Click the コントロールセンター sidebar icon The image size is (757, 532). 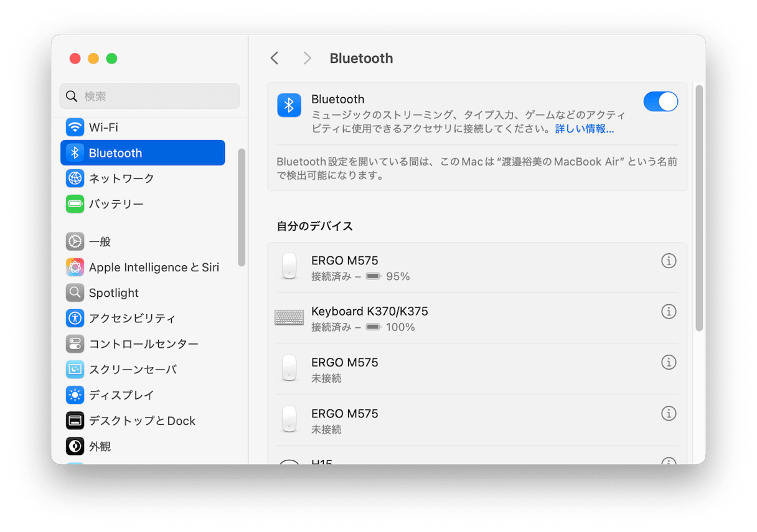(75, 343)
